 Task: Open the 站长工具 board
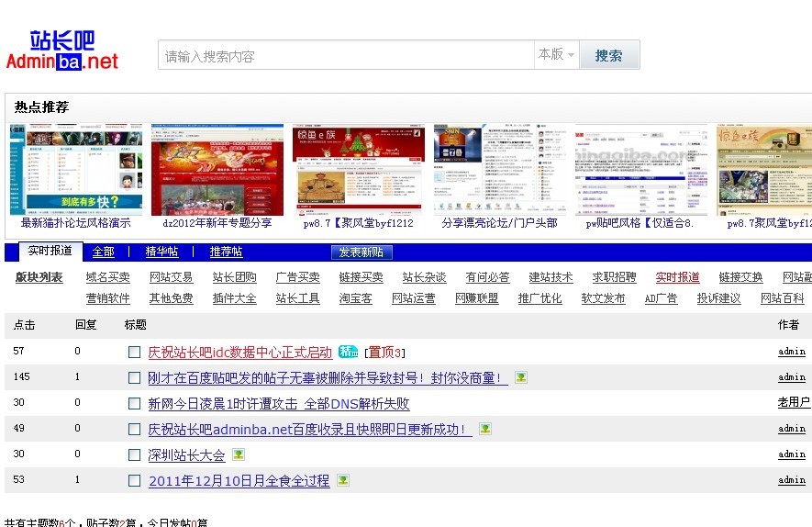298,298
